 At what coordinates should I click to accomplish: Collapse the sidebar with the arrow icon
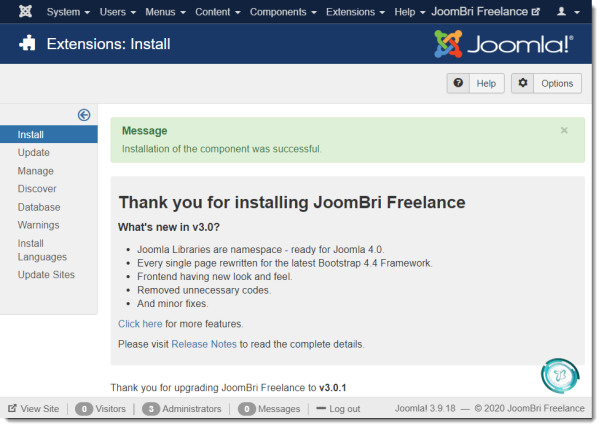click(84, 115)
